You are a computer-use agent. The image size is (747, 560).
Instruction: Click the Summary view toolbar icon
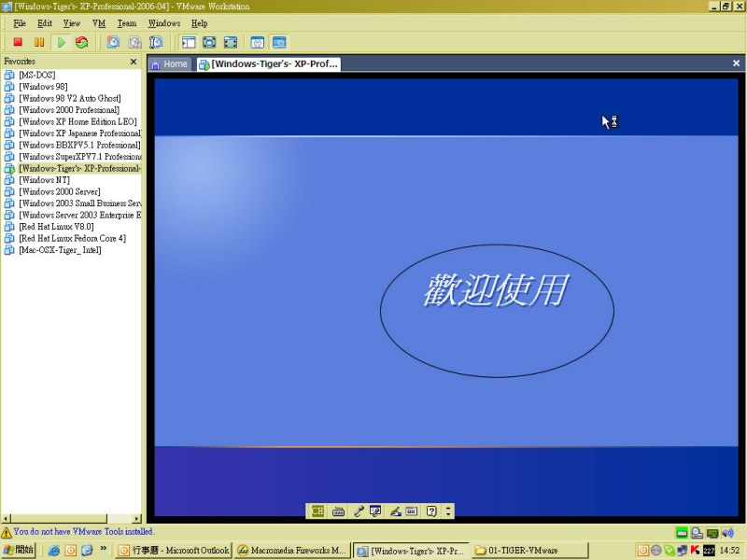pos(258,42)
